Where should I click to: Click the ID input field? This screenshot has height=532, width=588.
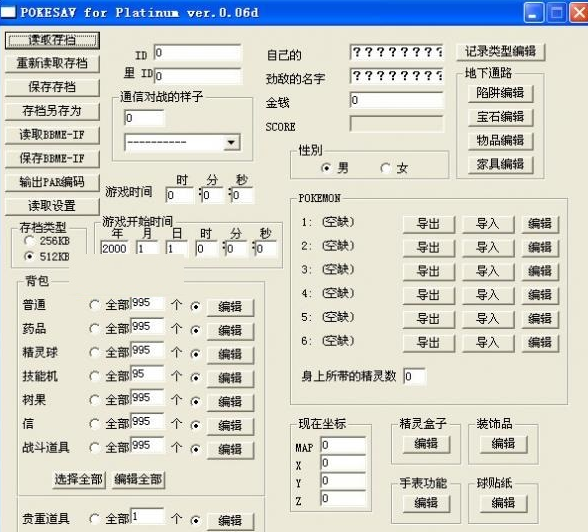198,53
